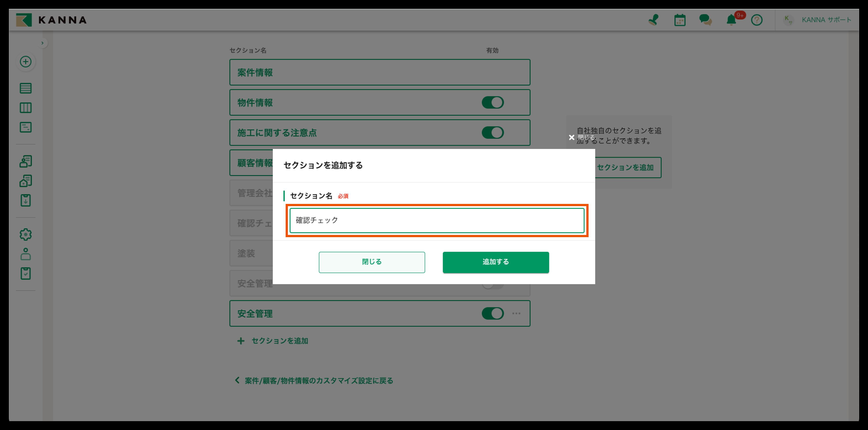Open the settings gear in sidebar

pos(26,234)
